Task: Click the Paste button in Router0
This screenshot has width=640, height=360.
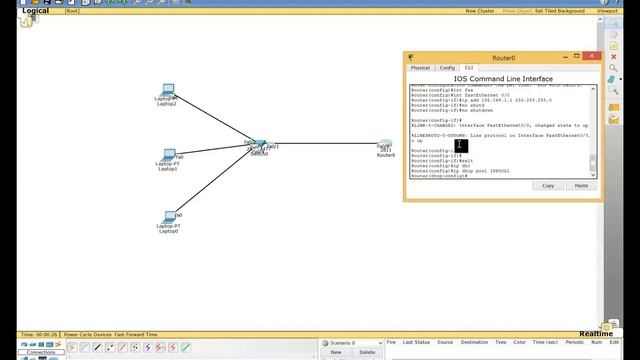Action: pyautogui.click(x=581, y=186)
